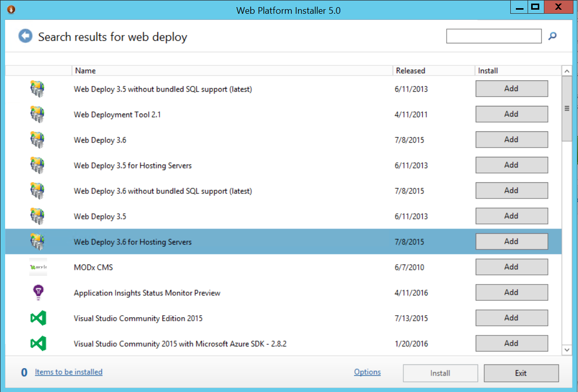The width and height of the screenshot is (578, 392).
Task: Click release date 4/11/2011
Action: pos(411,115)
